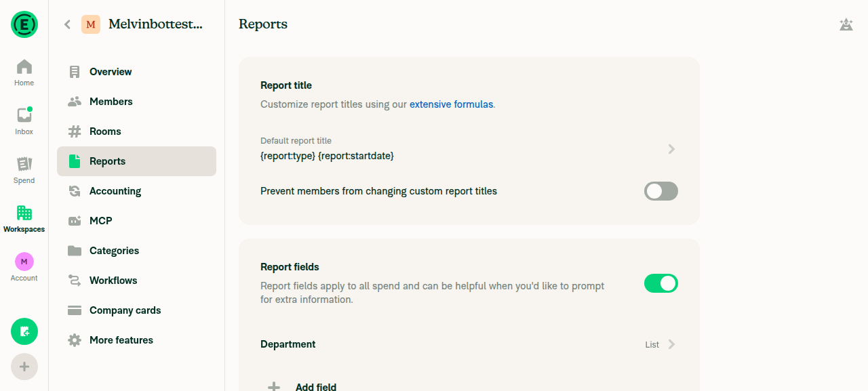Image resolution: width=868 pixels, height=391 pixels.
Task: Open the Spend receipts icon
Action: point(24,164)
